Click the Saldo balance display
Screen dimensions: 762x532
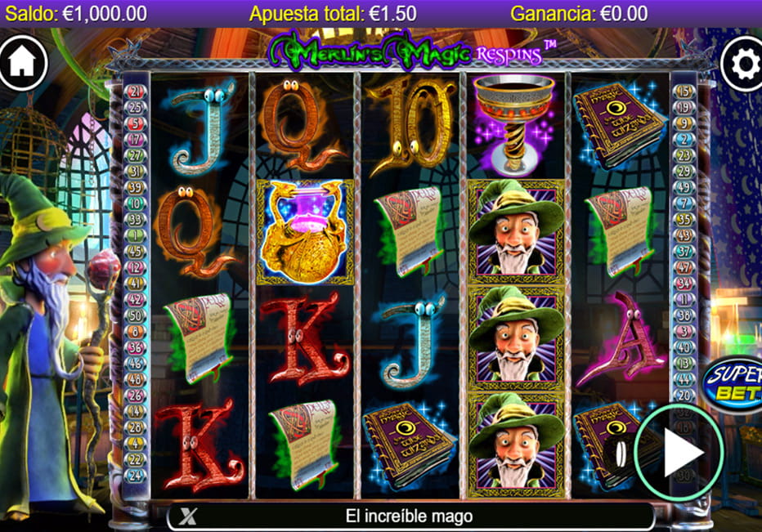point(76,14)
